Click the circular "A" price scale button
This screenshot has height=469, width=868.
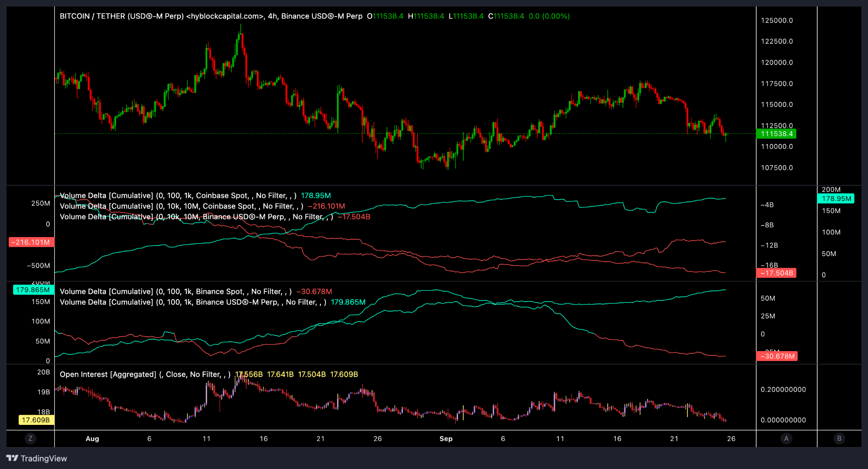[x=786, y=439]
